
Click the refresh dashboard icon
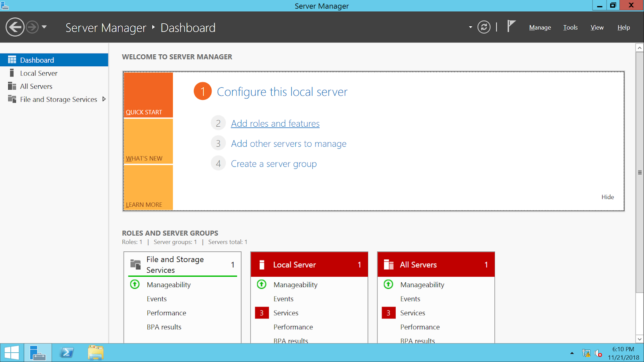484,27
